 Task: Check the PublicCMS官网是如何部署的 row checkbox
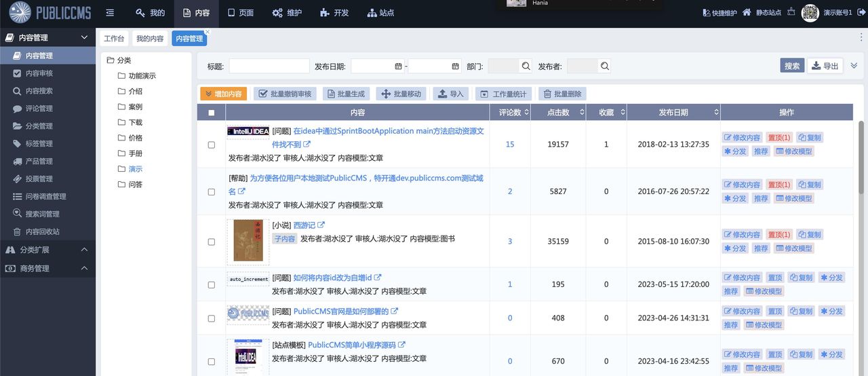[212, 318]
